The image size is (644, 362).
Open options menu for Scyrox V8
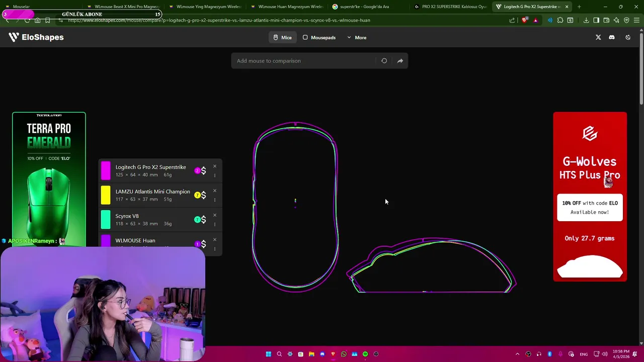pyautogui.click(x=215, y=225)
